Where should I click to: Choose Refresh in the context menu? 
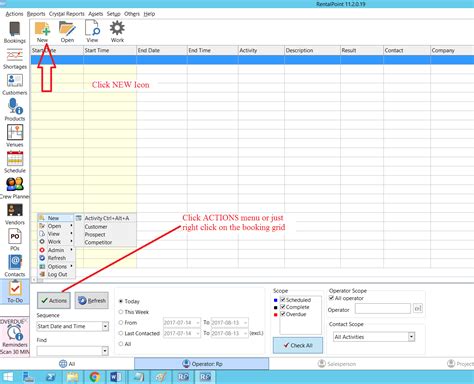[56, 258]
